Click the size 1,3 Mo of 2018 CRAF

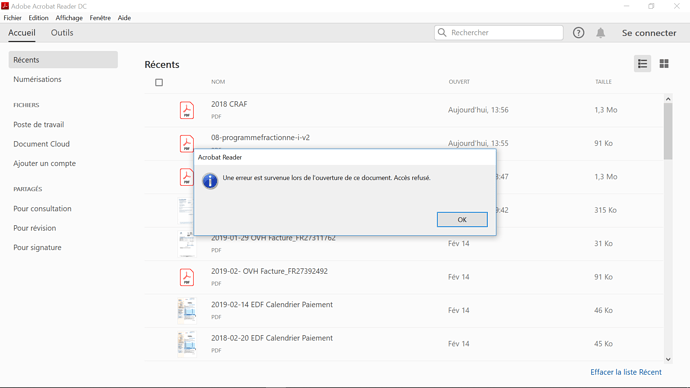coord(606,110)
